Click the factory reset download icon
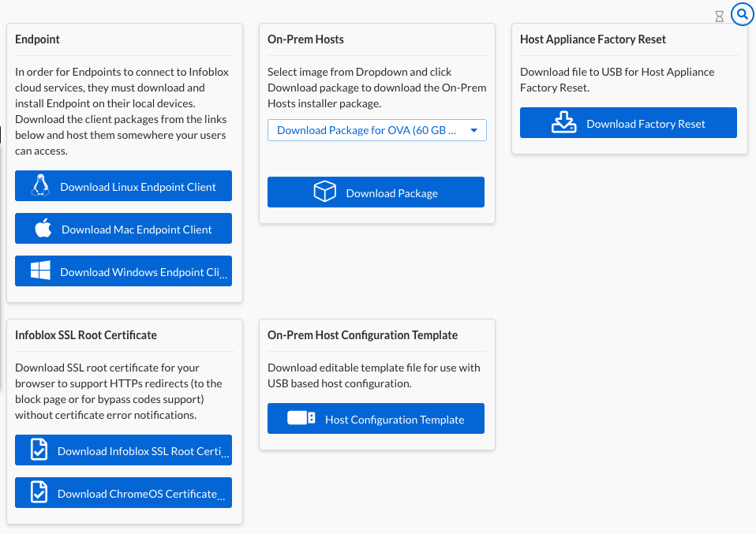Screen dimensions: 756x534 click(x=563, y=123)
